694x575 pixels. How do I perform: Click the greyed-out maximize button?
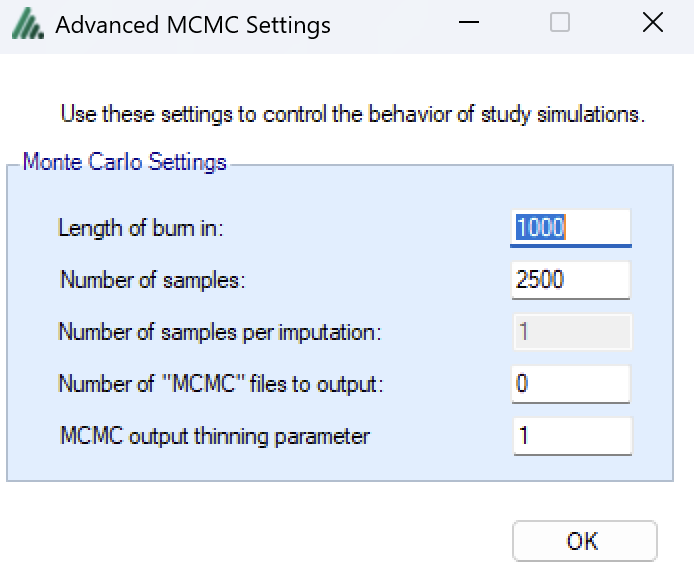[x=560, y=23]
